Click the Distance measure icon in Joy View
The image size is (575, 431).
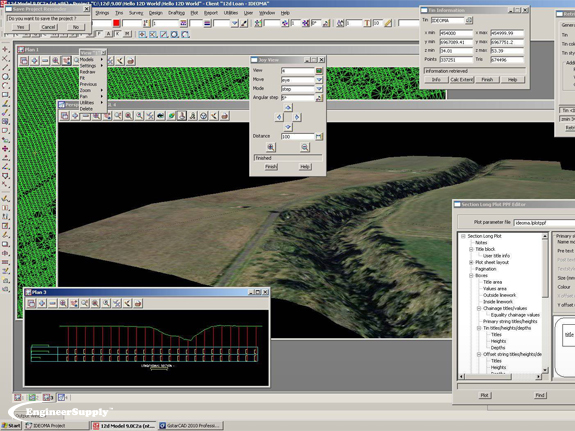pyautogui.click(x=319, y=136)
